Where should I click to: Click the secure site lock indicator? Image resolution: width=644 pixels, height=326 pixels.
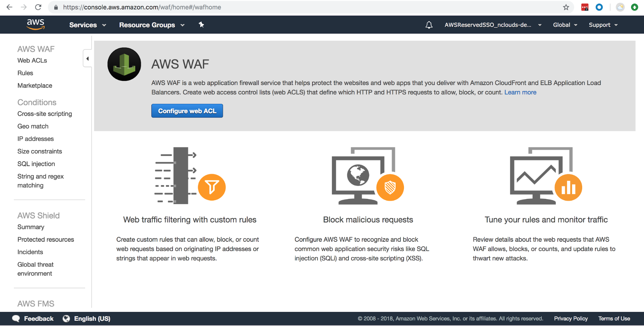pos(55,7)
